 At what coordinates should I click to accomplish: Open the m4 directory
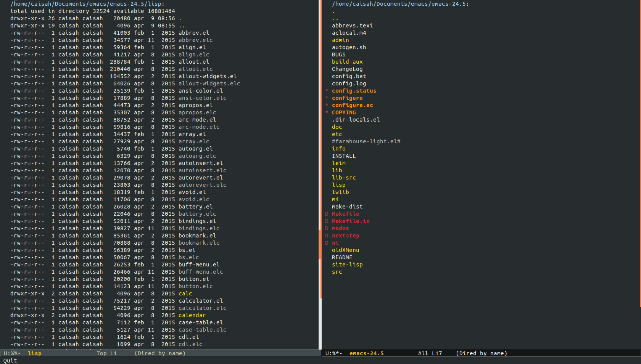335,199
